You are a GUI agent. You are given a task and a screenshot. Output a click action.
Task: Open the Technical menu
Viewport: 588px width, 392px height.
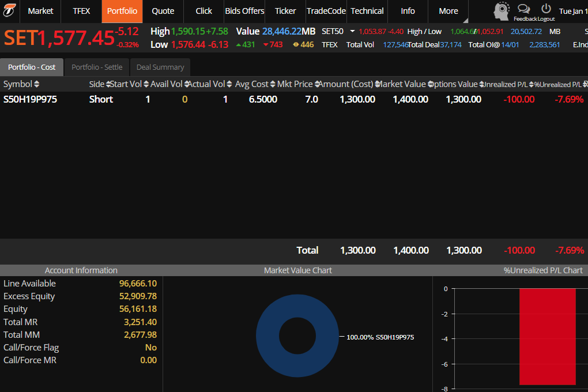tap(367, 11)
